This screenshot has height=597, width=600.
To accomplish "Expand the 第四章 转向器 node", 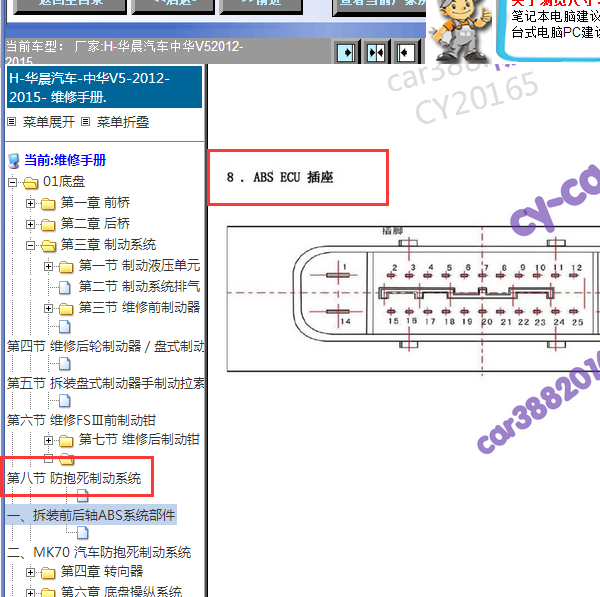I will tap(30, 573).
